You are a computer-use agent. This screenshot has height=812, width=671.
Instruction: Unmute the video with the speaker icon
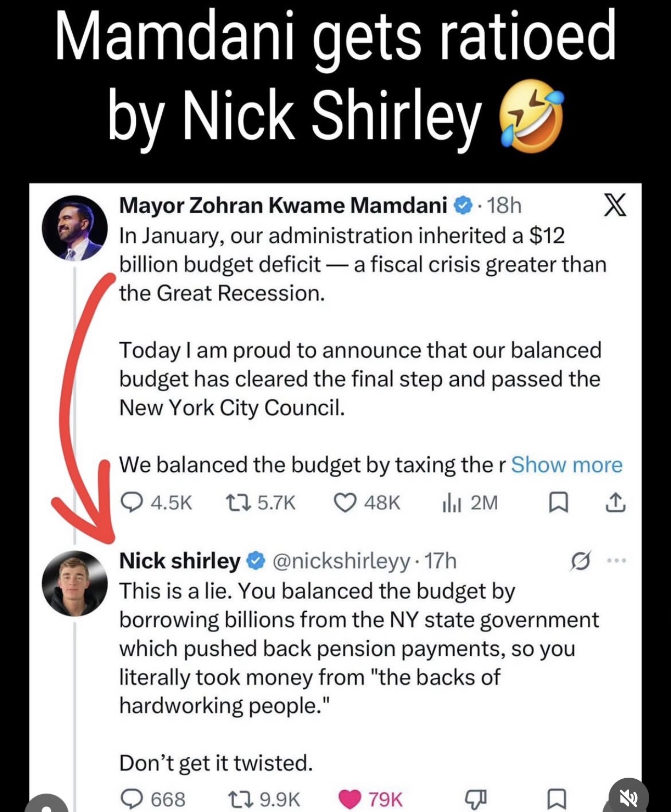[629, 797]
